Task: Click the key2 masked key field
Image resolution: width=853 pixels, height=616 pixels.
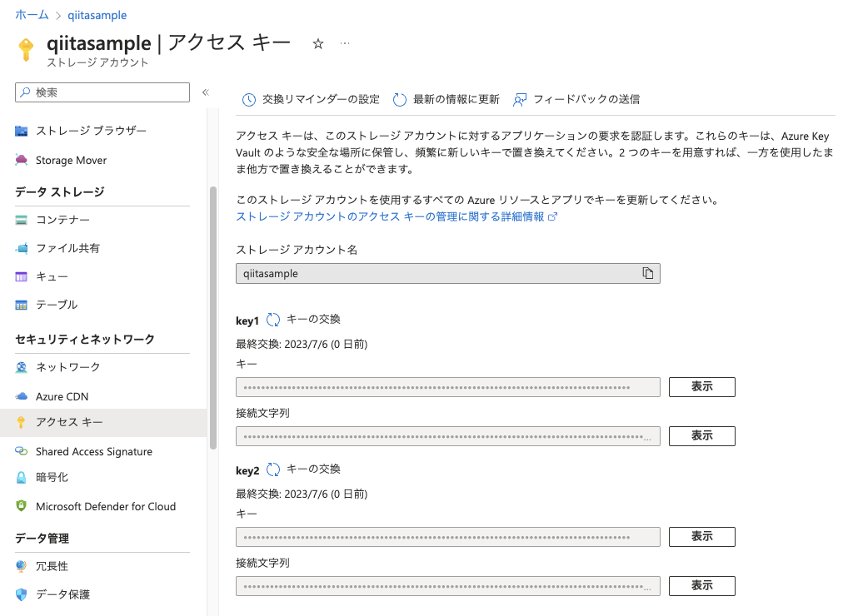Action: pyautogui.click(x=447, y=537)
